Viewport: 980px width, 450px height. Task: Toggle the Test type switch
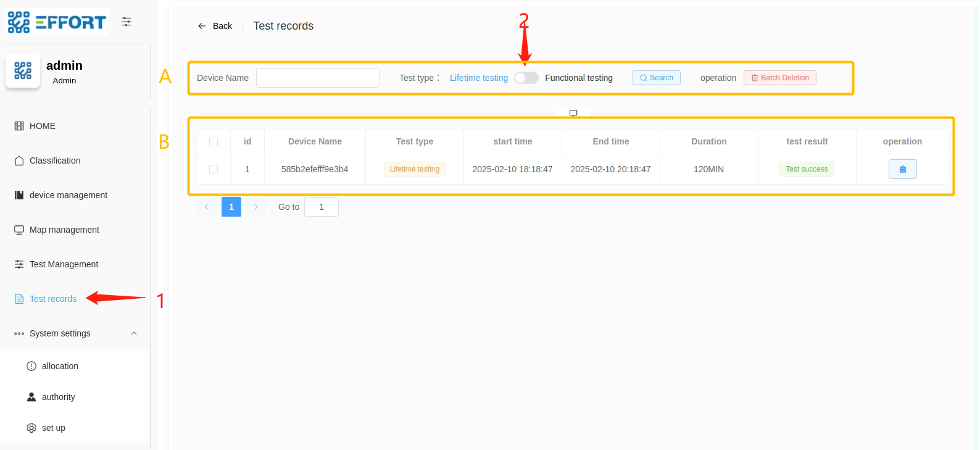point(526,78)
